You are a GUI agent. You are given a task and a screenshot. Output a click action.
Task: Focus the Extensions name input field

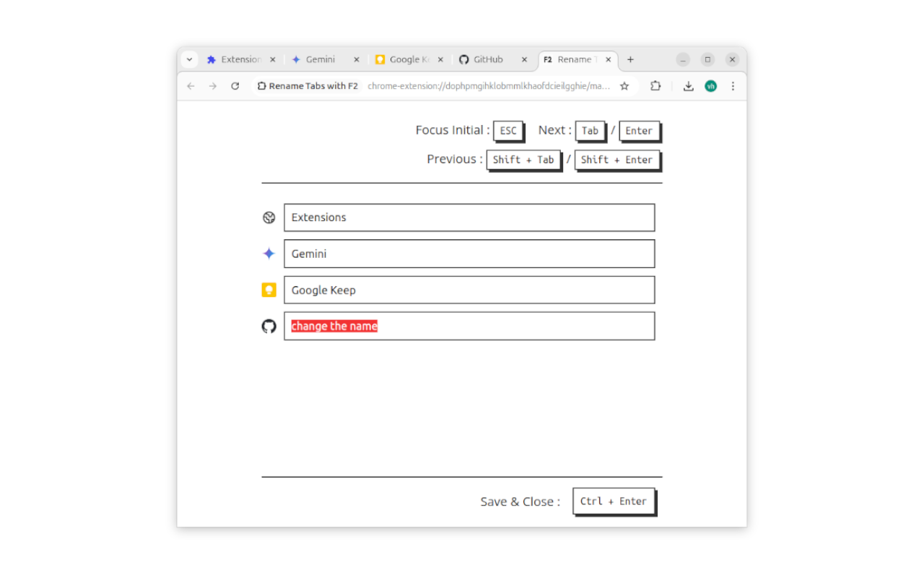469,217
